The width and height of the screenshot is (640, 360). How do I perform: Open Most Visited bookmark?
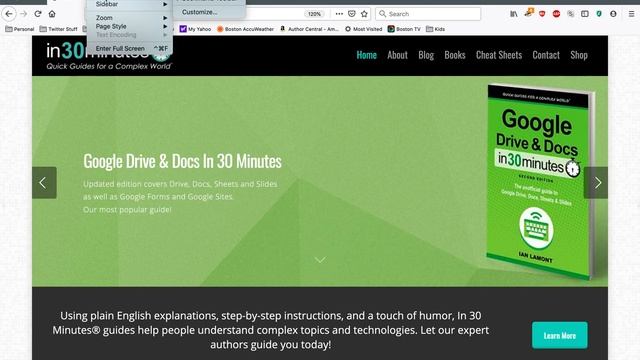(x=363, y=29)
